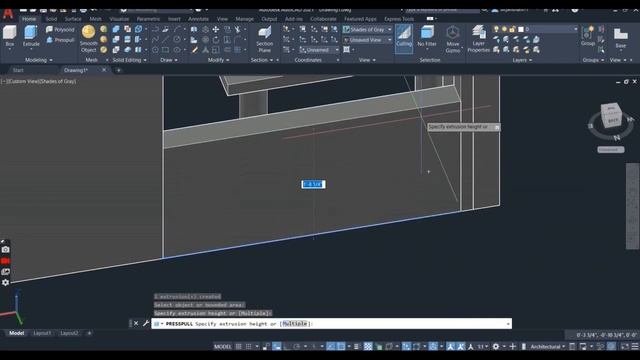The image size is (640, 360).
Task: Add a new drawing tab with plus button
Action: 118,70
